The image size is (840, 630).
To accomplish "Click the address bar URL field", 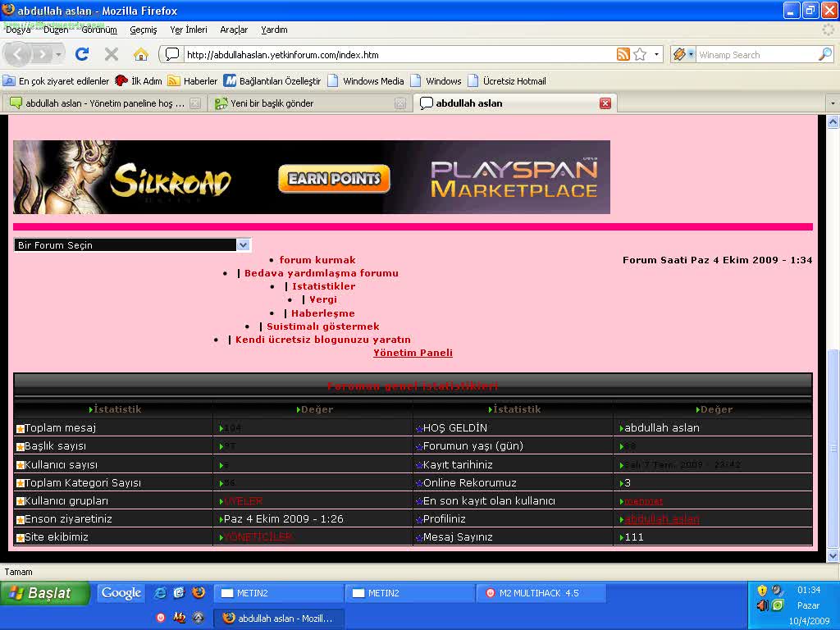I will 399,54.
